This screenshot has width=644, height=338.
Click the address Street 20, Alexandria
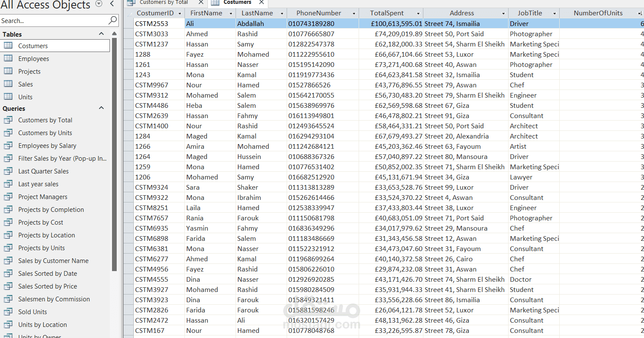coord(457,136)
